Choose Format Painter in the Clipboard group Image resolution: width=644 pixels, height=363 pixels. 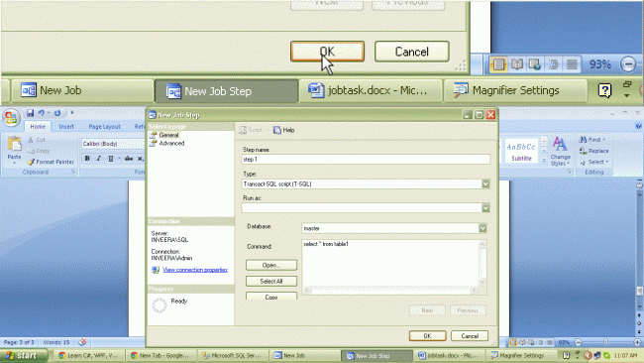click(x=51, y=162)
